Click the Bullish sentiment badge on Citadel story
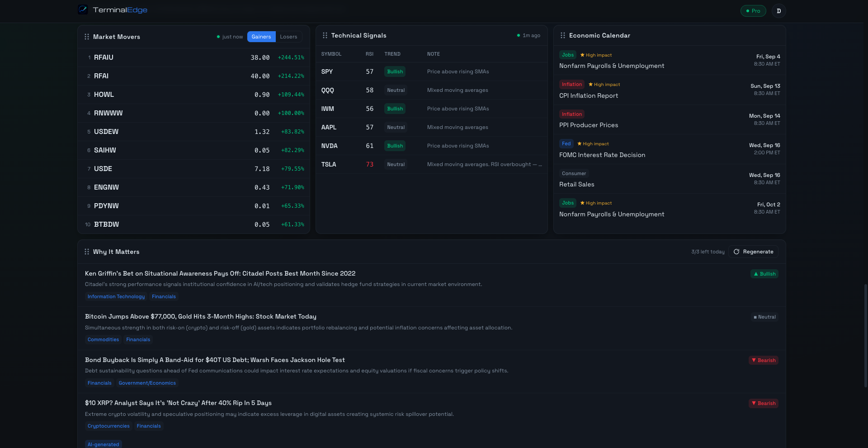The width and height of the screenshot is (868, 448). coord(764,274)
